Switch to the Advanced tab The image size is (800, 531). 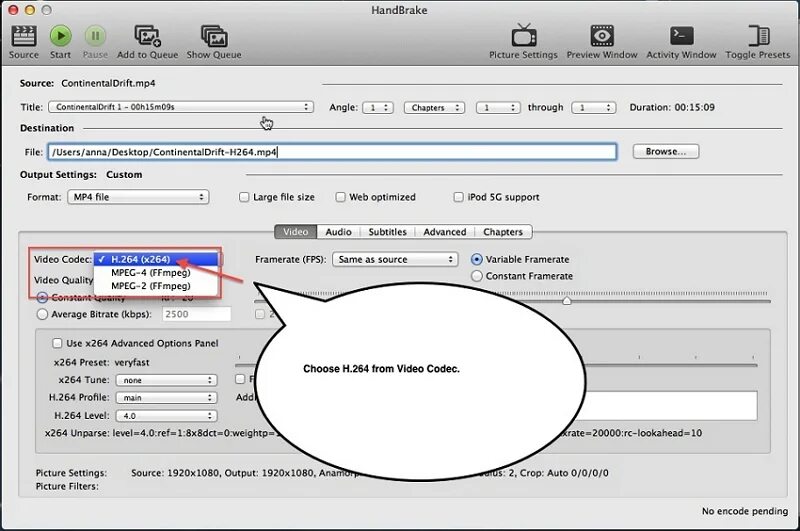444,232
